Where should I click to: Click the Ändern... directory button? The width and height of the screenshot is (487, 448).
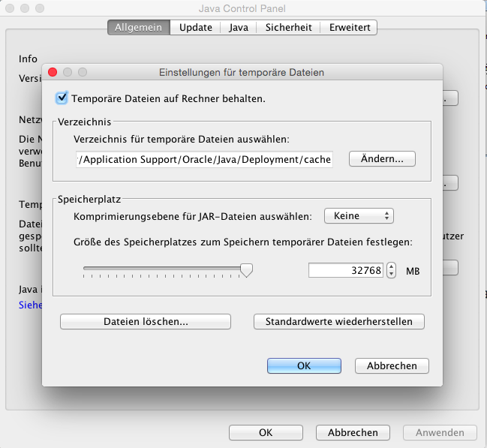pos(382,159)
